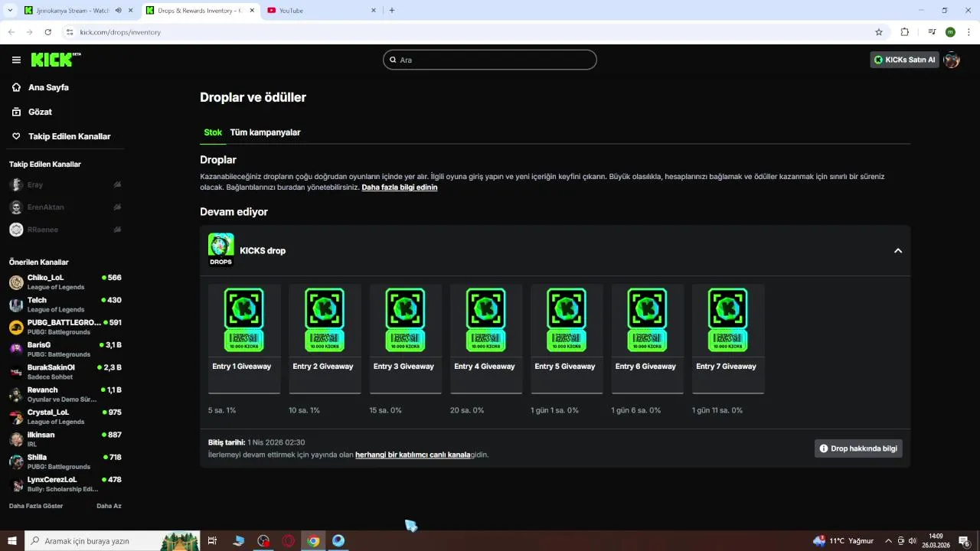The height and width of the screenshot is (551, 980).
Task: Close the YouTube browser tab
Action: pyautogui.click(x=374, y=10)
